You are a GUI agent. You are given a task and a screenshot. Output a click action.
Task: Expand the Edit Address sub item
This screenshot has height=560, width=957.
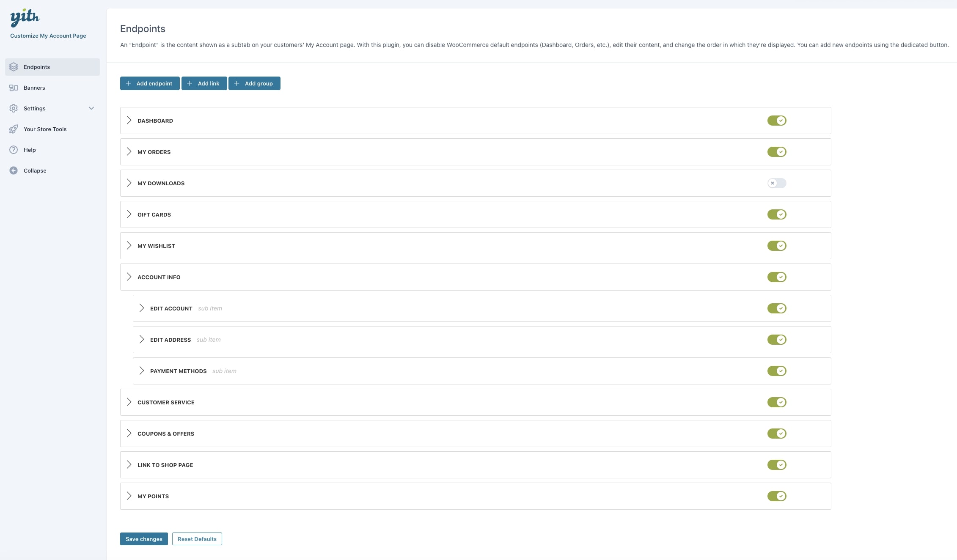142,340
